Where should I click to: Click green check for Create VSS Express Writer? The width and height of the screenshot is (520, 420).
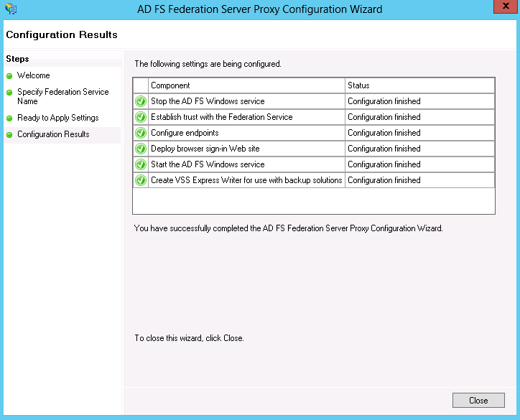(141, 180)
